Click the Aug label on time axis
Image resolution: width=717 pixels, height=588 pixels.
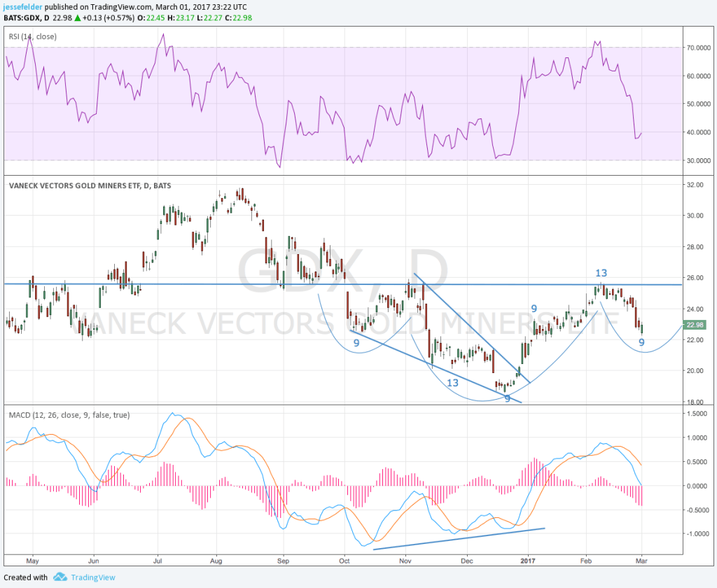[216, 561]
